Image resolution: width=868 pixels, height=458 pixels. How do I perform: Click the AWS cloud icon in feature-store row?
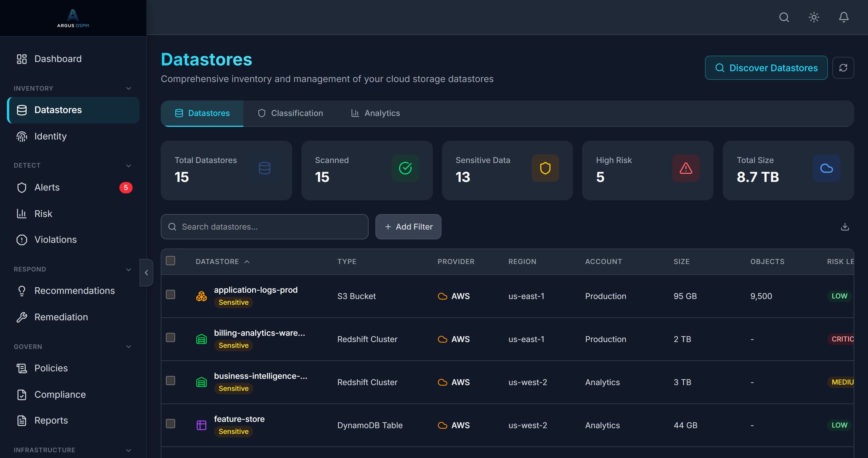pyautogui.click(x=442, y=425)
